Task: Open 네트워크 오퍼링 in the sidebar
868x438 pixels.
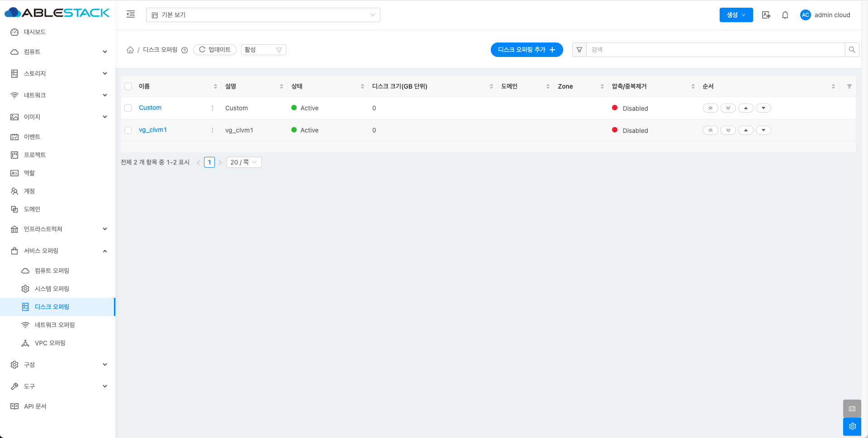Action: [55, 325]
